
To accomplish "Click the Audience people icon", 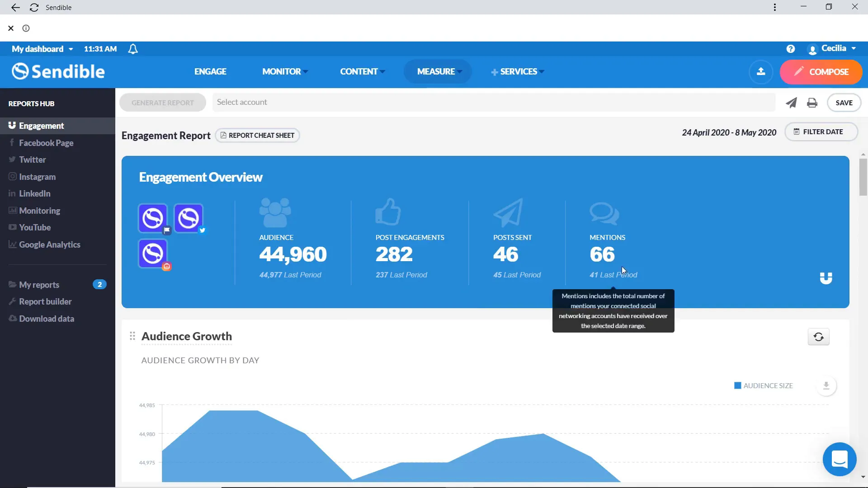I will [275, 212].
